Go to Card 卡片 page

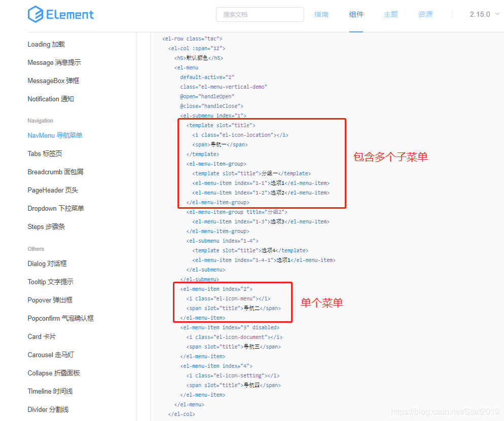coord(42,336)
